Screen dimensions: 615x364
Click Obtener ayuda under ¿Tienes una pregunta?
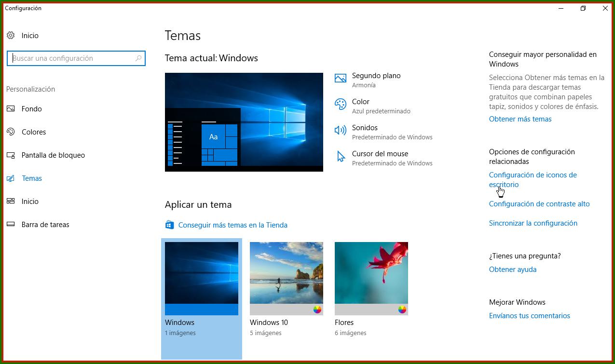513,269
